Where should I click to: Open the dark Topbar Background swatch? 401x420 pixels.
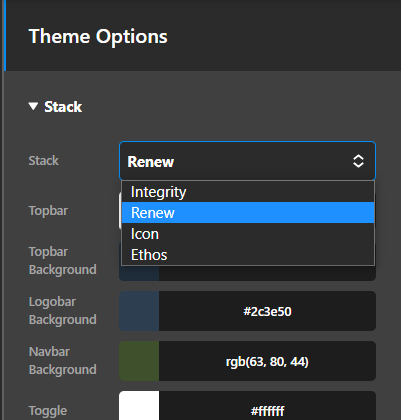(139, 273)
